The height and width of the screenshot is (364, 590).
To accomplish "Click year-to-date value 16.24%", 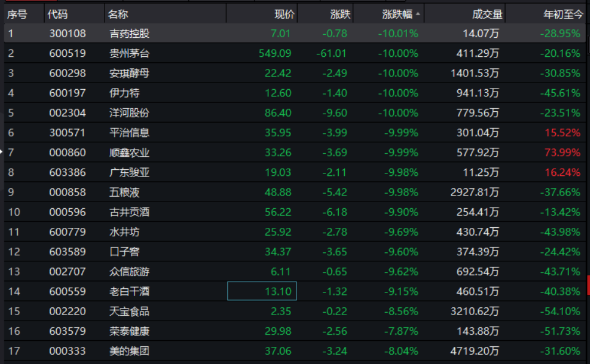I will point(562,172).
